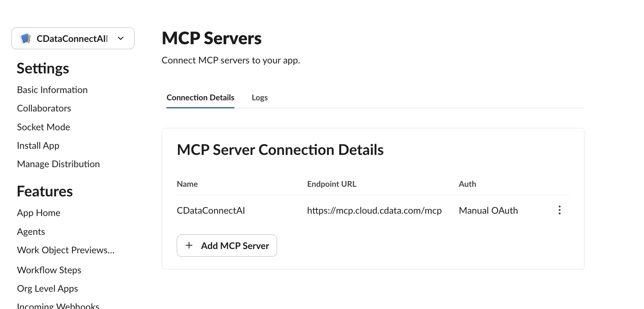
Task: Select the Connection Details tab
Action: (200, 98)
